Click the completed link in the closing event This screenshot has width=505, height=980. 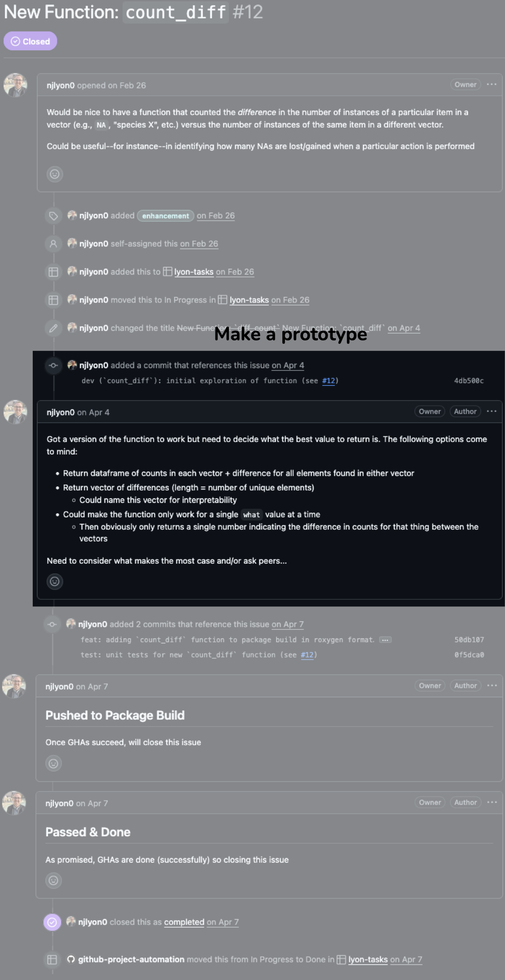(x=184, y=922)
